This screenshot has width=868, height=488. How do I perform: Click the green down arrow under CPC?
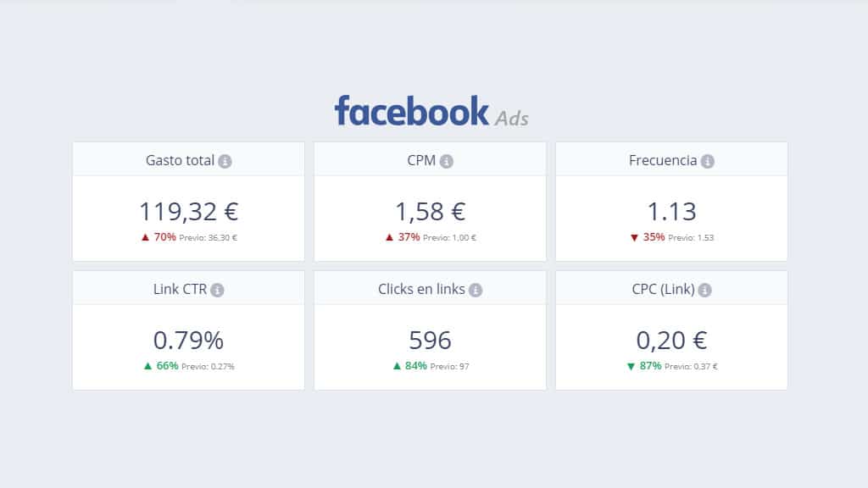click(631, 366)
